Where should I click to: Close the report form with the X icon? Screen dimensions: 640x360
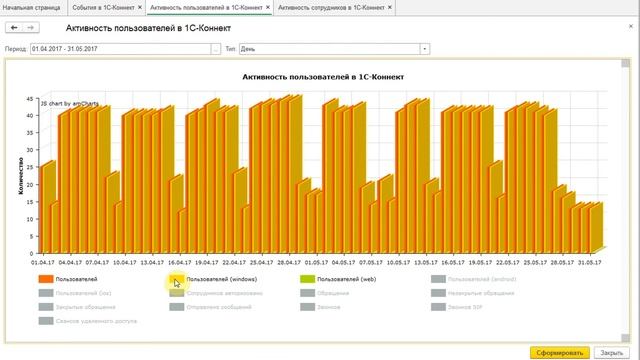coord(631,26)
